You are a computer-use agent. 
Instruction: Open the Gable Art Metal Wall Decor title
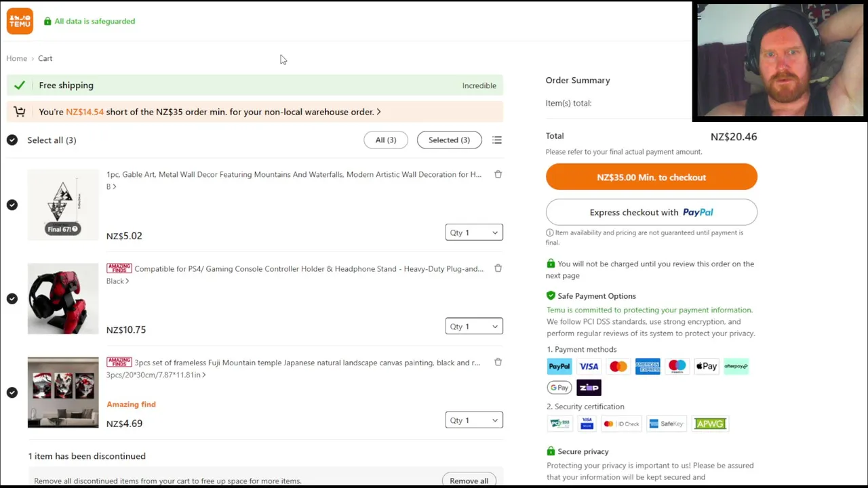(x=294, y=175)
